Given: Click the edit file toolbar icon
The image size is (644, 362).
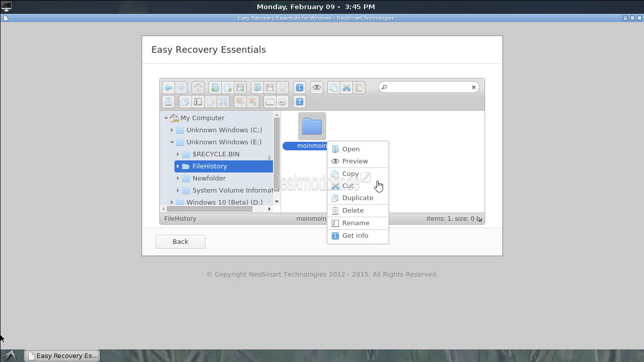Looking at the screenshot, I should 211,102.
